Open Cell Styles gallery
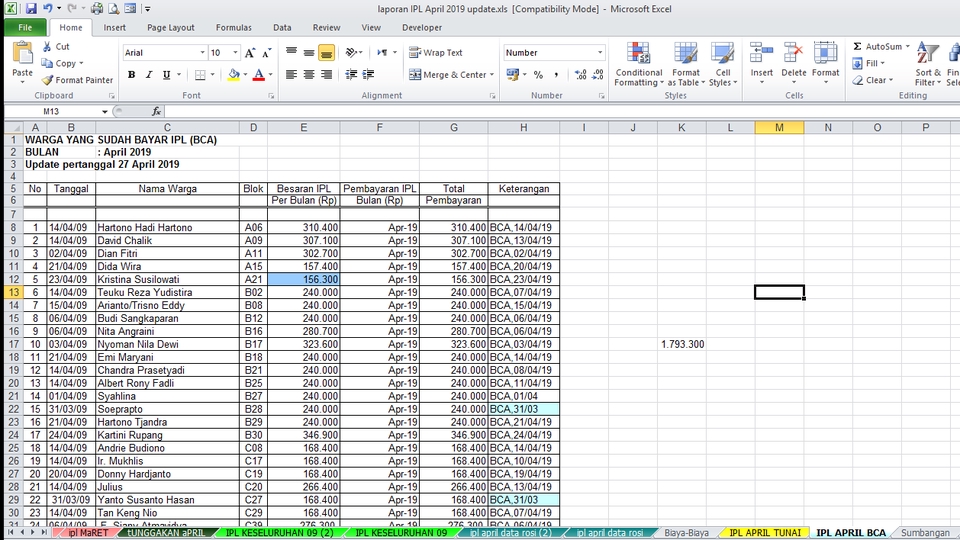The height and width of the screenshot is (540, 960). point(722,64)
